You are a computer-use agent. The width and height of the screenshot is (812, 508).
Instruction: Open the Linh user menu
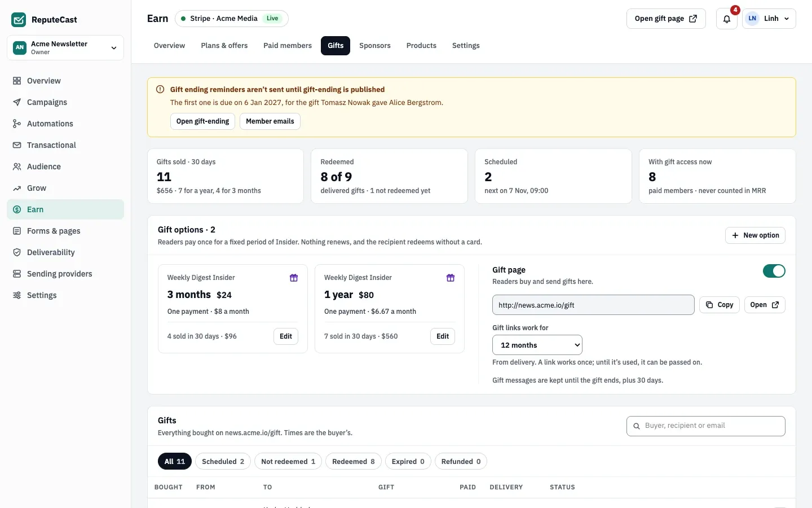pos(769,19)
